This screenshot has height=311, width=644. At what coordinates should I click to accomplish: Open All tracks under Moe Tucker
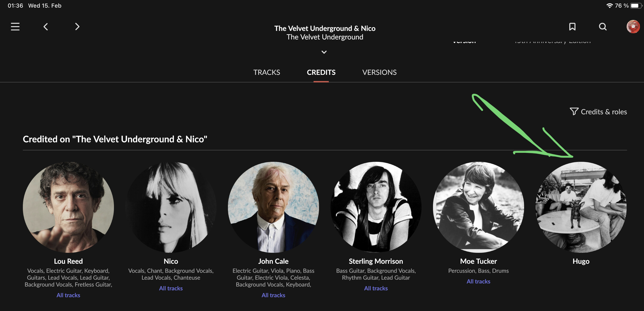tap(478, 281)
